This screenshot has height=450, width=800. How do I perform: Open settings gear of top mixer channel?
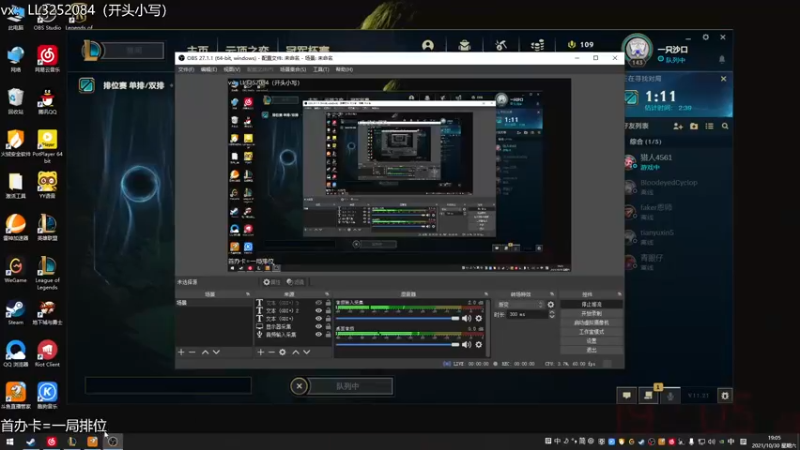(479, 318)
